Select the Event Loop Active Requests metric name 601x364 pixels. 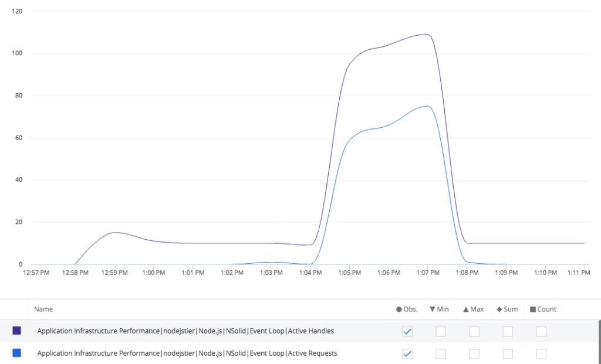pos(187,353)
